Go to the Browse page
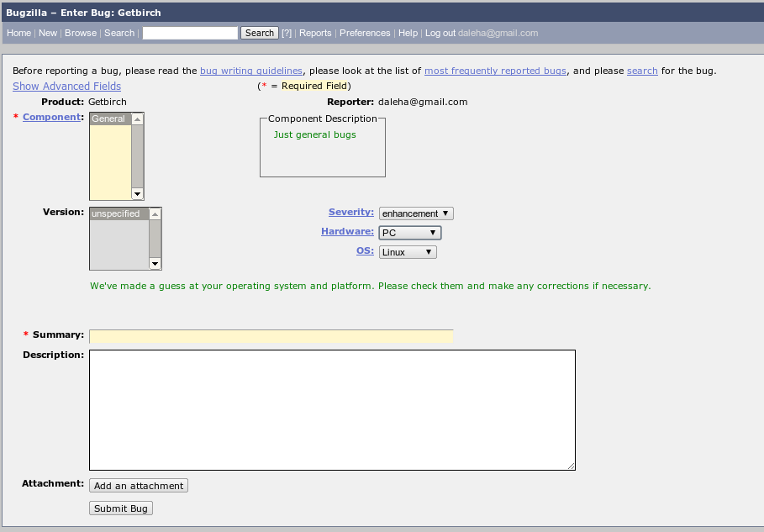764x532 pixels. (x=81, y=33)
